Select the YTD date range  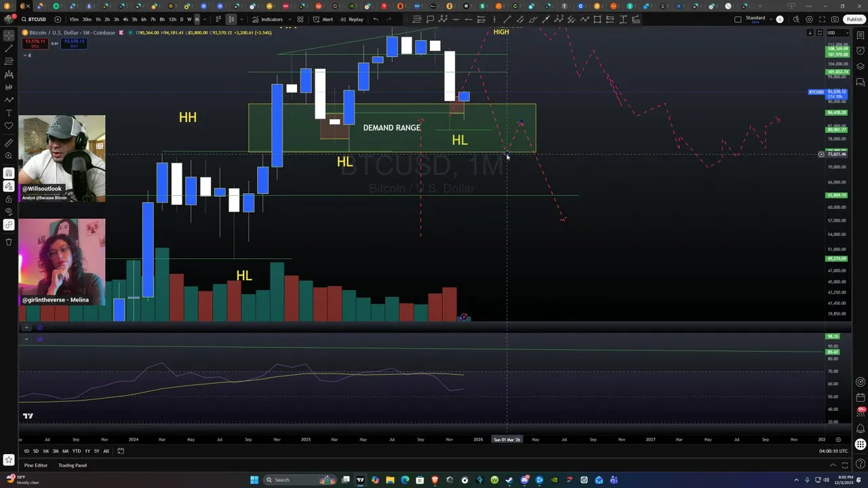[x=76, y=451]
